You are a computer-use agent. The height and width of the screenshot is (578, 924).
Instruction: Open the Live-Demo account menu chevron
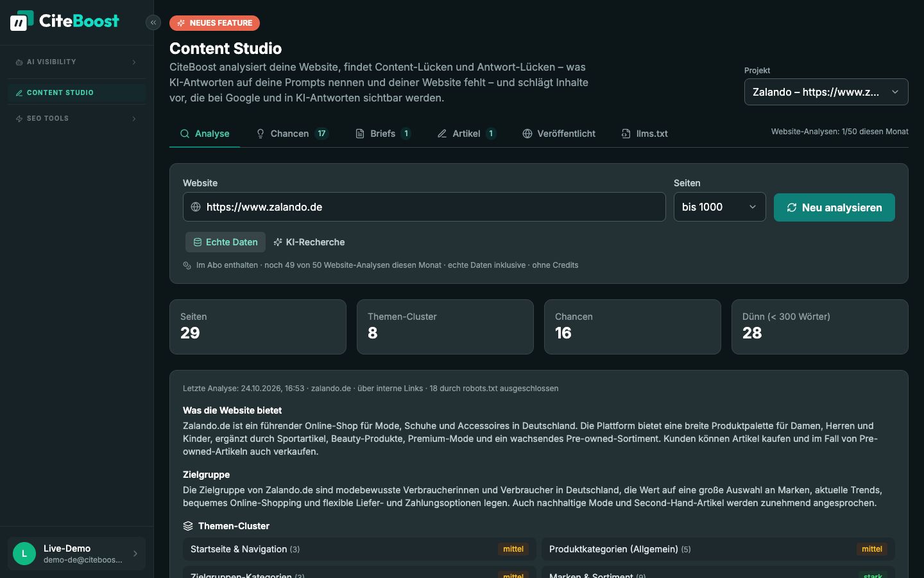click(x=135, y=554)
